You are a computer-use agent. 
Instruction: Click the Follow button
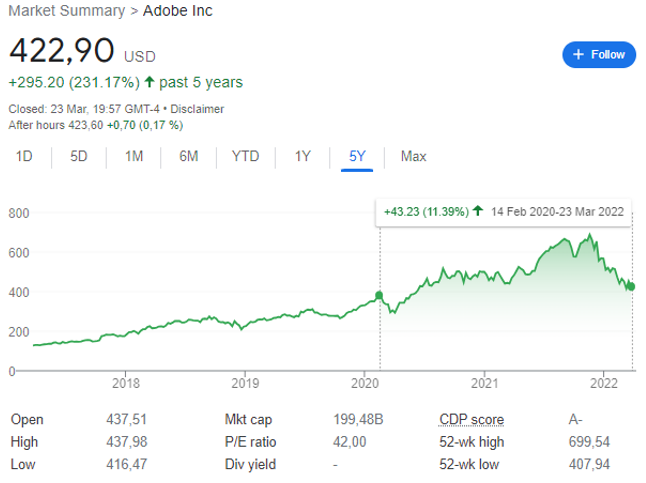pos(598,54)
